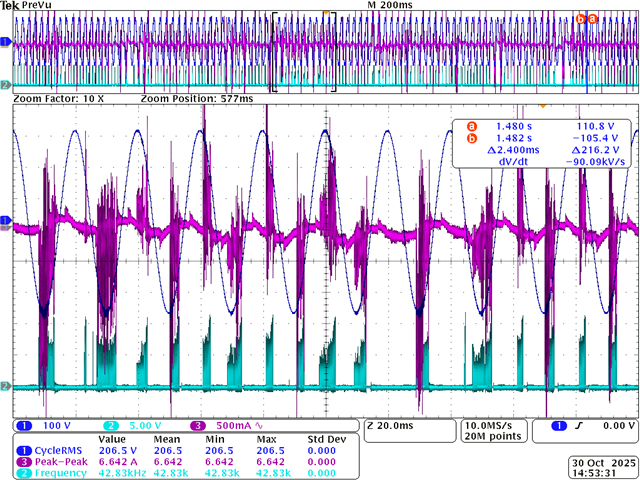
Task: Click the CycleRMS value 206.5 V
Action: 118,451
